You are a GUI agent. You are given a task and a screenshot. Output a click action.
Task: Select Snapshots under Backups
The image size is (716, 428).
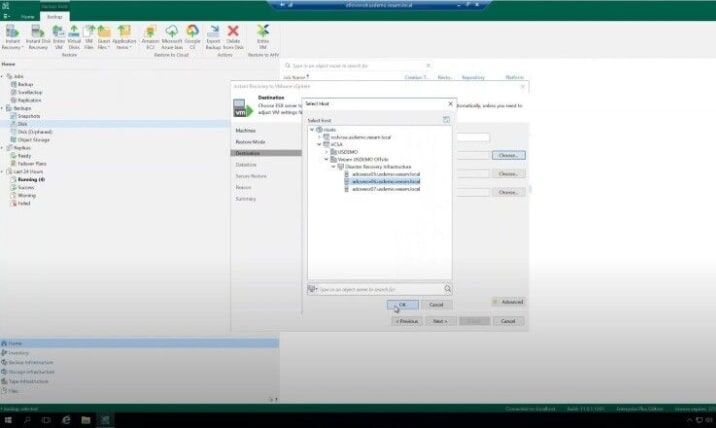[28, 116]
